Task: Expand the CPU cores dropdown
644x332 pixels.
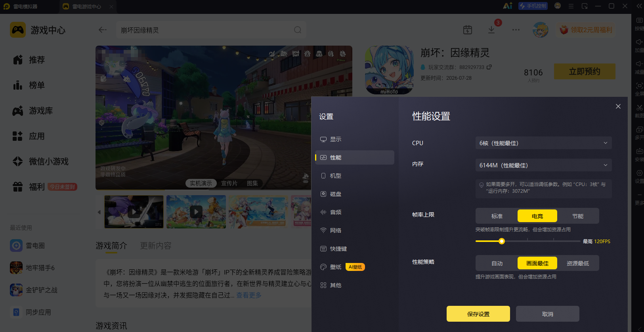Action: pyautogui.click(x=543, y=143)
